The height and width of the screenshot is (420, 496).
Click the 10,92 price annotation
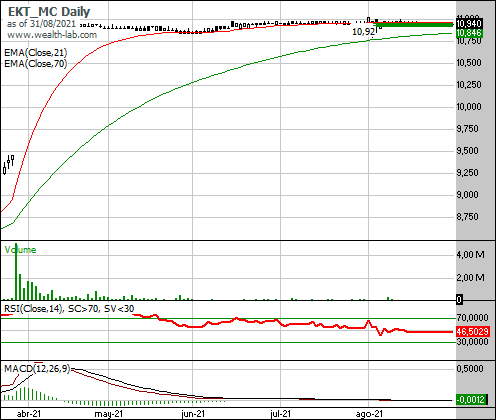coord(364,32)
